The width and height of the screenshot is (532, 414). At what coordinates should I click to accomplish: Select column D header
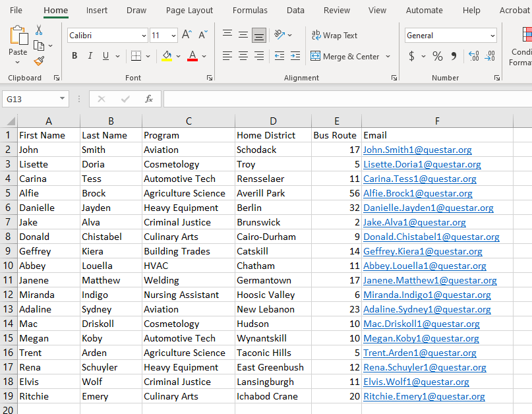point(273,121)
